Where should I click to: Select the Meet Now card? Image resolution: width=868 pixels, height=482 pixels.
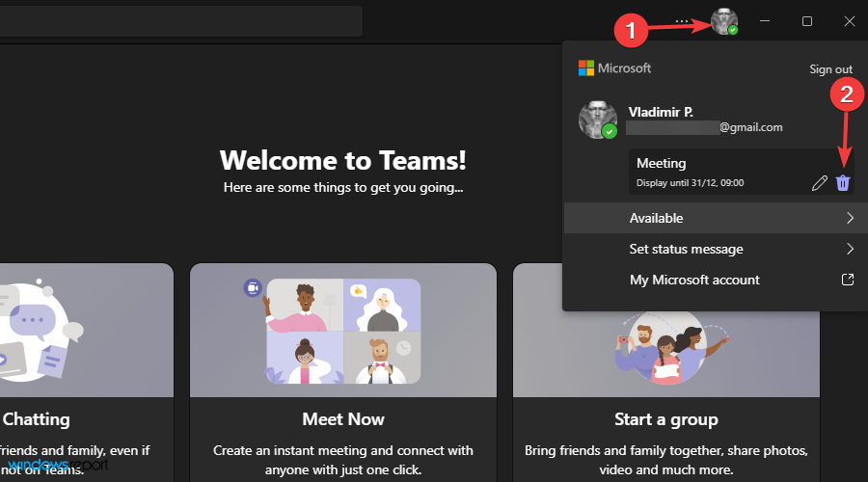[343, 372]
